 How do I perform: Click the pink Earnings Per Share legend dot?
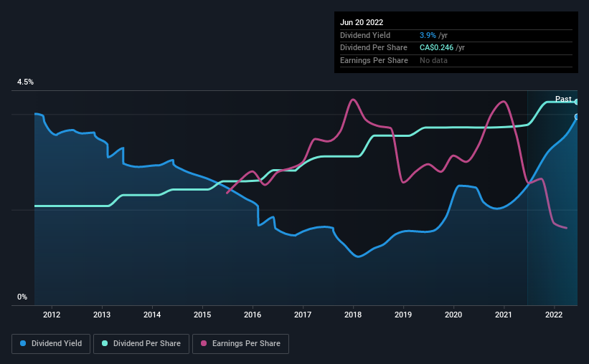pyautogui.click(x=204, y=343)
